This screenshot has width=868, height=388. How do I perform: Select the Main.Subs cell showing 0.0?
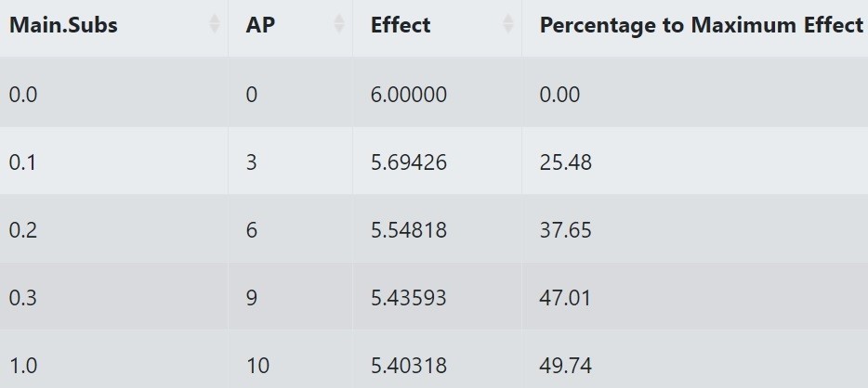(x=22, y=95)
